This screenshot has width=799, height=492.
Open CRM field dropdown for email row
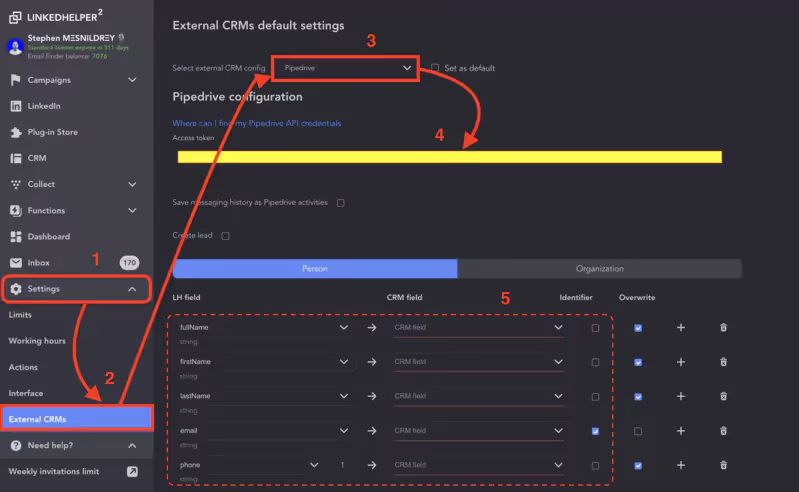point(478,431)
